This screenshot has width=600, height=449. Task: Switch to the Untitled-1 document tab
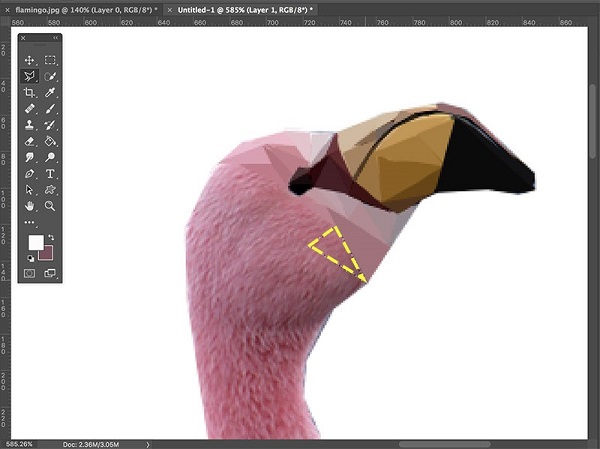pyautogui.click(x=245, y=10)
